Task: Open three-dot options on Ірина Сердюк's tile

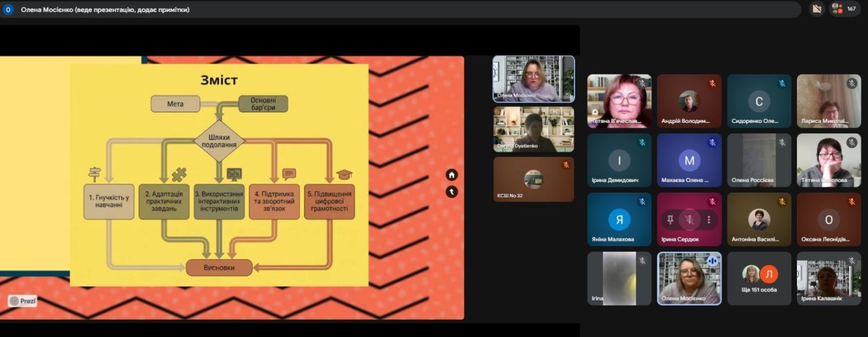Action: click(709, 220)
